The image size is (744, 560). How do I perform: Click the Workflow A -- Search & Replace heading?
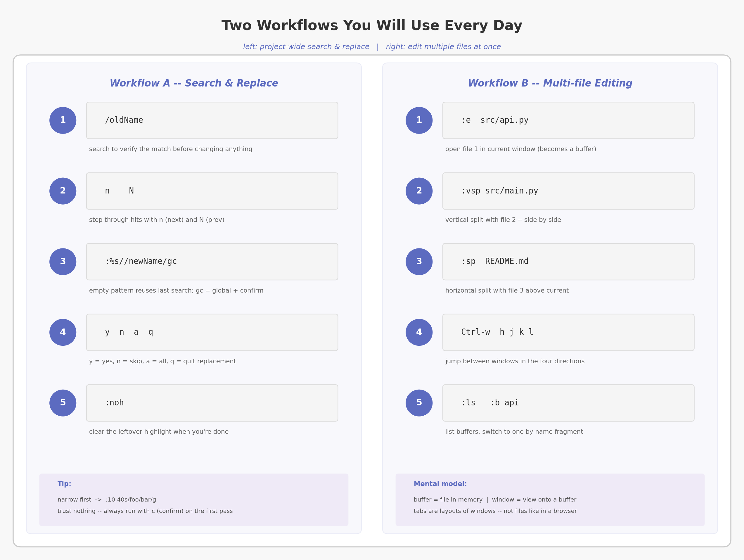click(194, 83)
